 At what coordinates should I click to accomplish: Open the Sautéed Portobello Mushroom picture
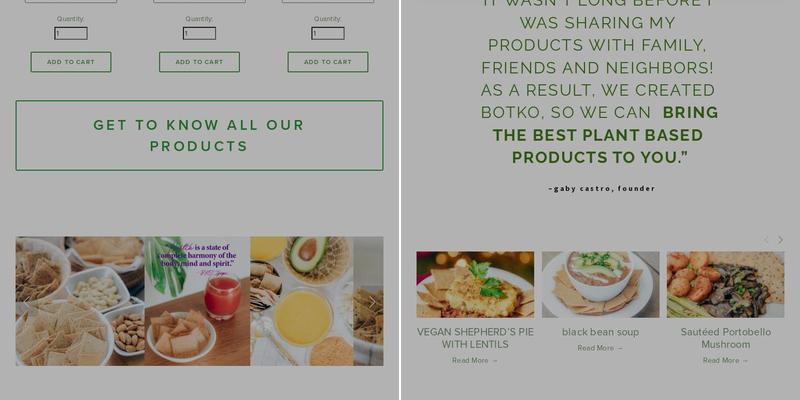(x=726, y=284)
